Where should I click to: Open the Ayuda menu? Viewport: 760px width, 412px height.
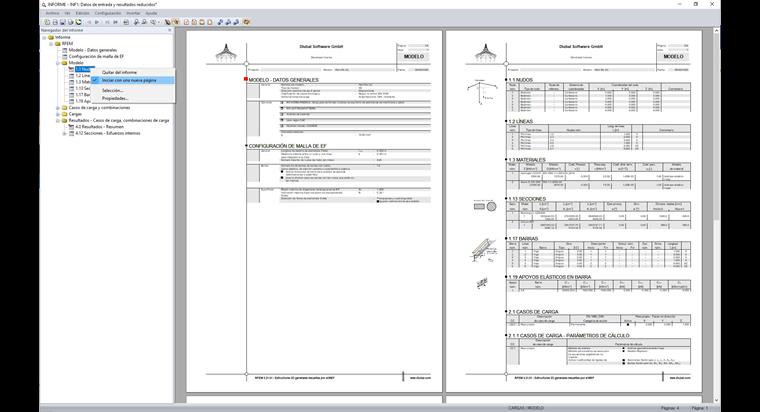(151, 13)
